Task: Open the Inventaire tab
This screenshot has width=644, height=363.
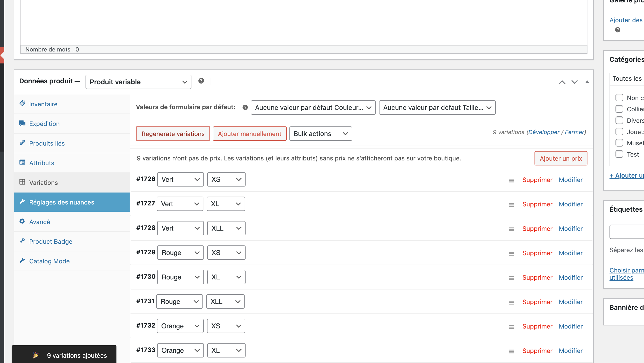Action: point(43,104)
